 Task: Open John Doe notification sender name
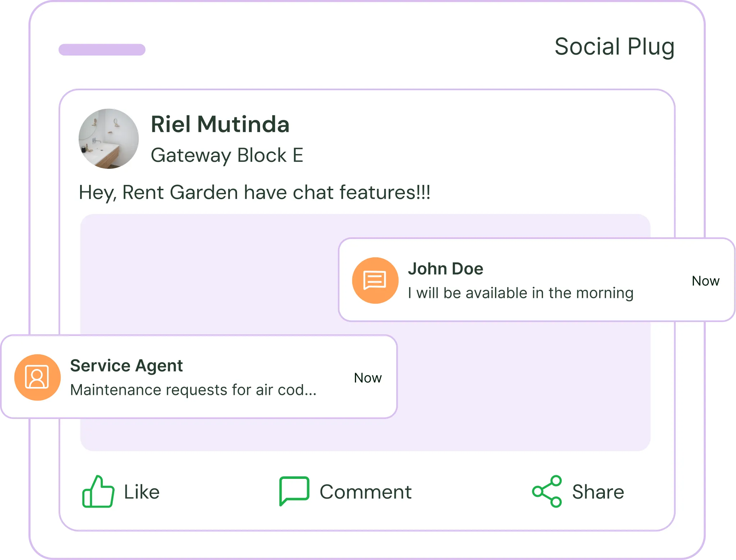(x=445, y=269)
